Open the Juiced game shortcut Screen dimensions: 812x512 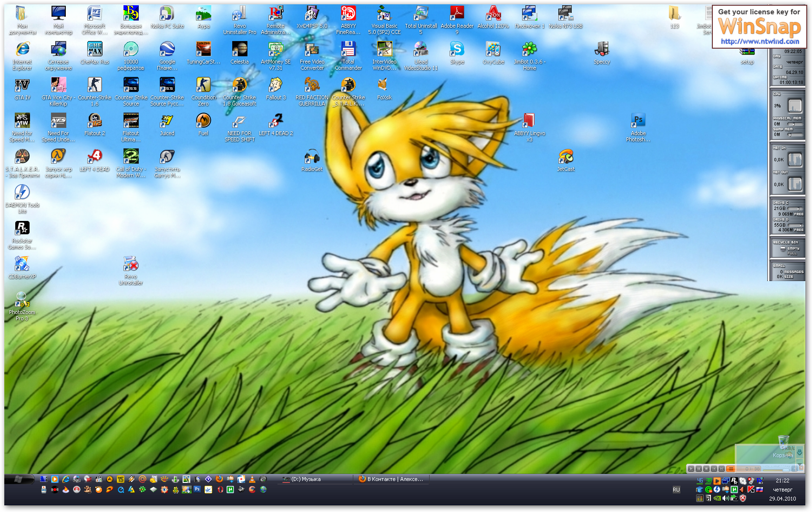(x=167, y=125)
